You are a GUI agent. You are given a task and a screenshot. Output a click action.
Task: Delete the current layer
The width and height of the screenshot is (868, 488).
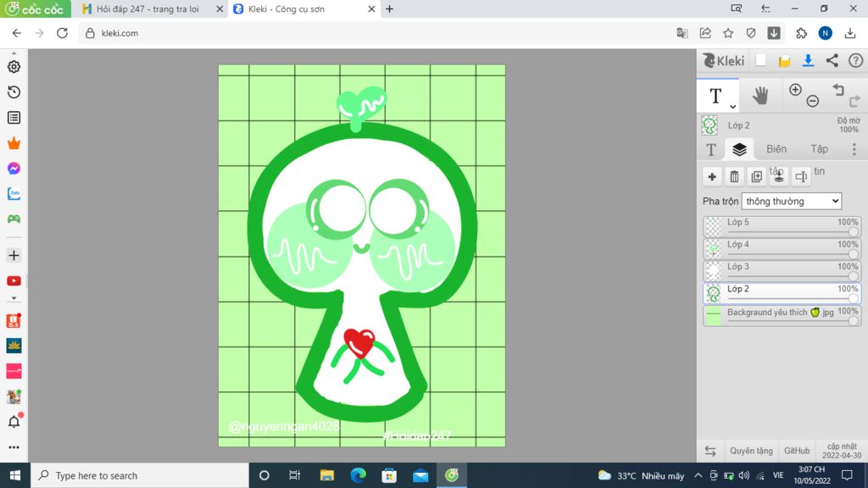(734, 176)
